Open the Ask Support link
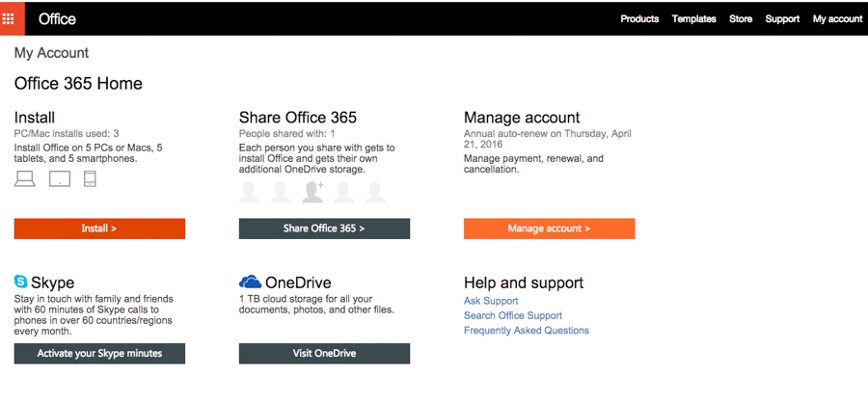 point(491,301)
